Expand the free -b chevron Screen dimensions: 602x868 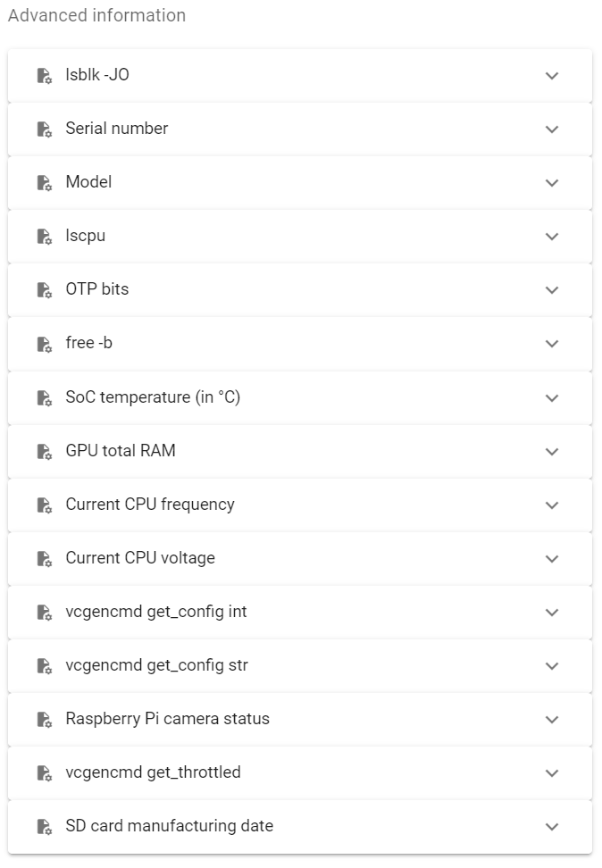[552, 344]
